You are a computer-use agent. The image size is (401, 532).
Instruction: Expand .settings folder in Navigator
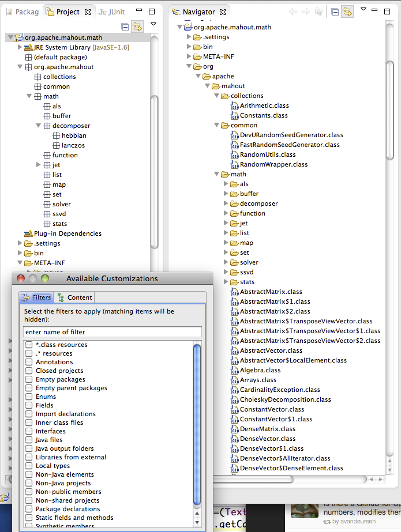click(189, 37)
